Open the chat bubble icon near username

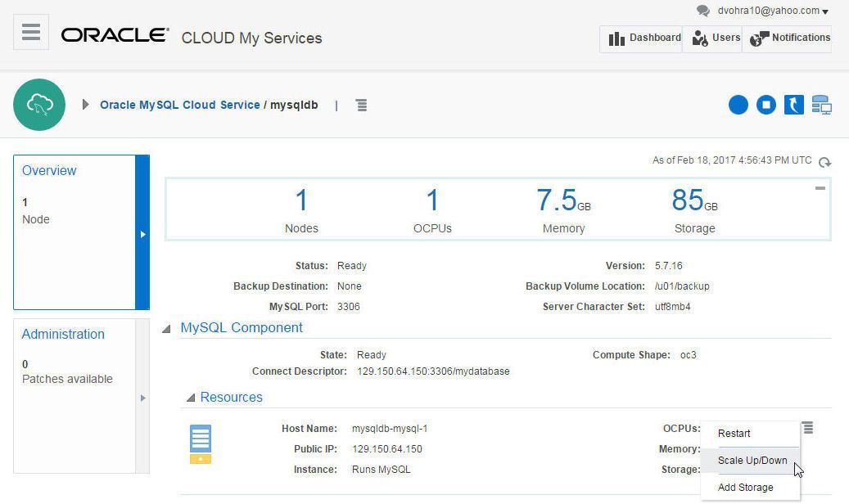coord(702,11)
